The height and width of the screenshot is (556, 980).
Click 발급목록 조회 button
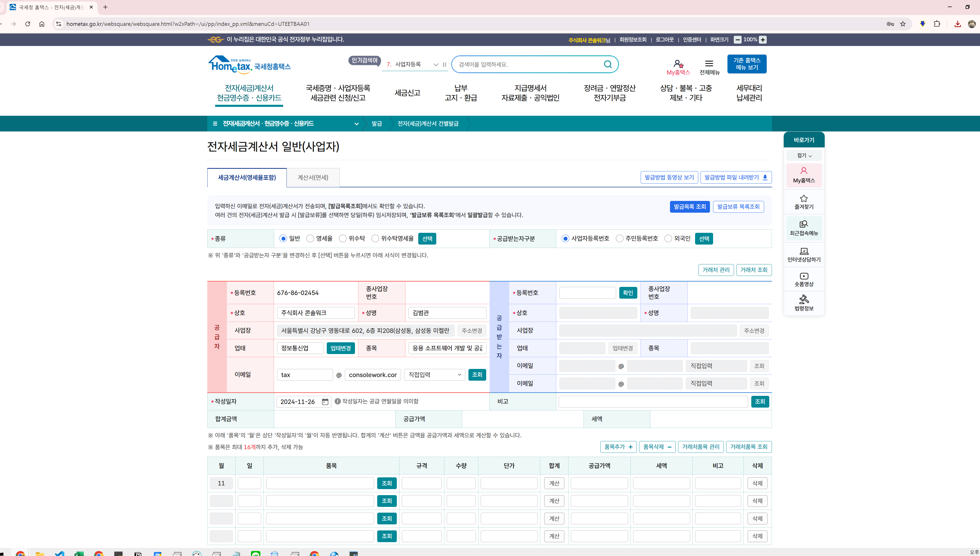[x=690, y=207]
